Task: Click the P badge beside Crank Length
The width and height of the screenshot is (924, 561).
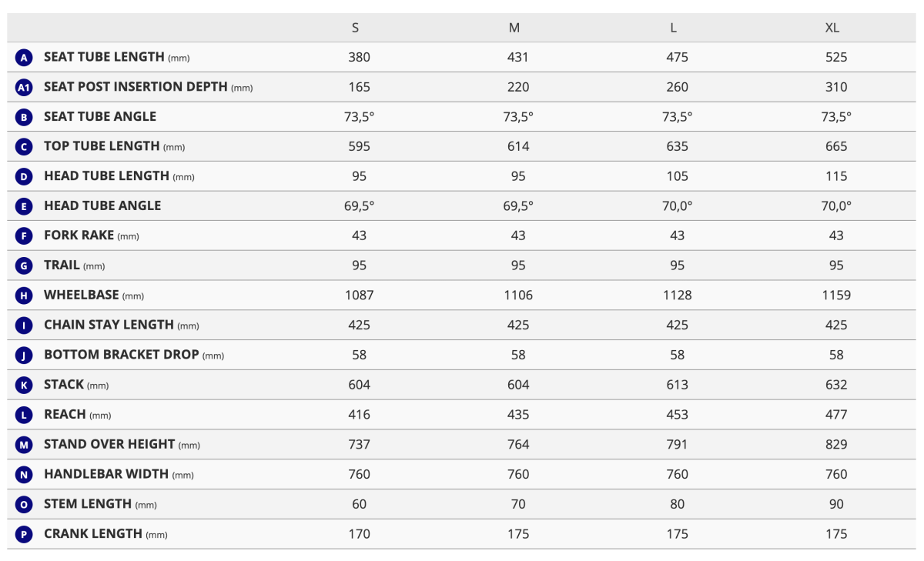Action: pyautogui.click(x=24, y=534)
